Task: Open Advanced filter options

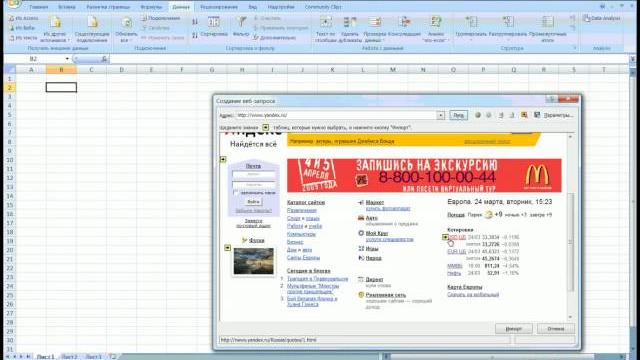Action: [x=274, y=38]
